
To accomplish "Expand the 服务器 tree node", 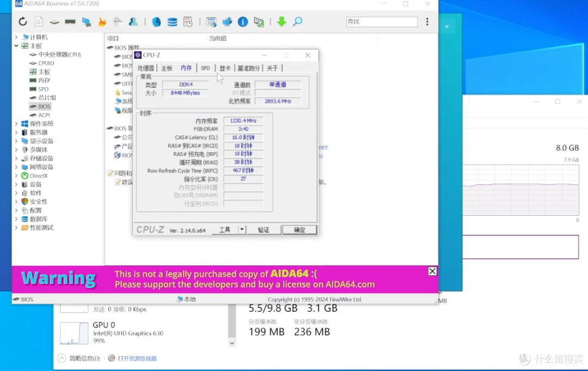I will 16,132.
